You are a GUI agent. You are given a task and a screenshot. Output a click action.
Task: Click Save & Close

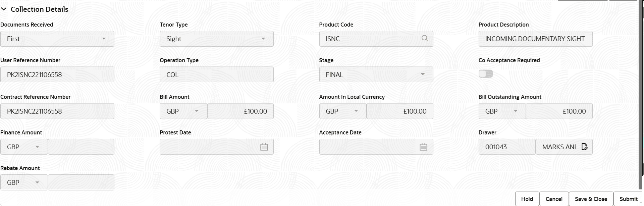(x=591, y=199)
